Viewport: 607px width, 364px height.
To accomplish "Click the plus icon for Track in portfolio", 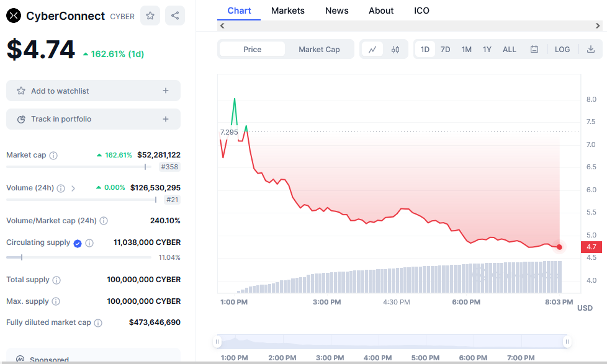I will pos(166,119).
